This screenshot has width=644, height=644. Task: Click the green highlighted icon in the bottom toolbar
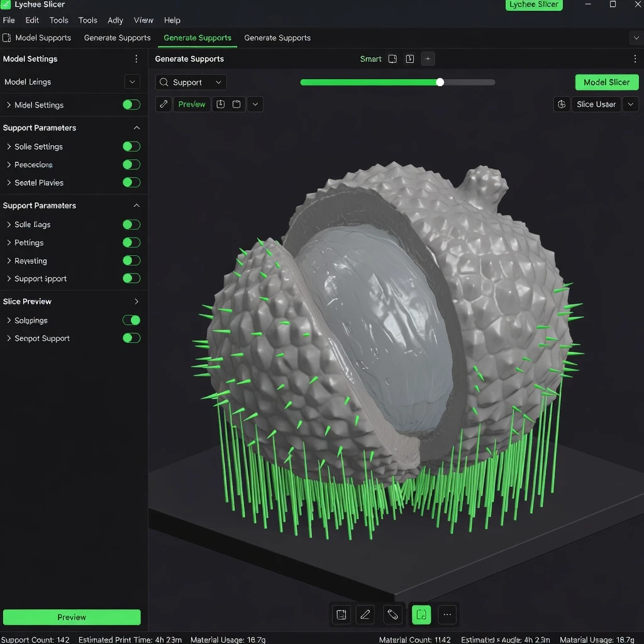coord(421,614)
